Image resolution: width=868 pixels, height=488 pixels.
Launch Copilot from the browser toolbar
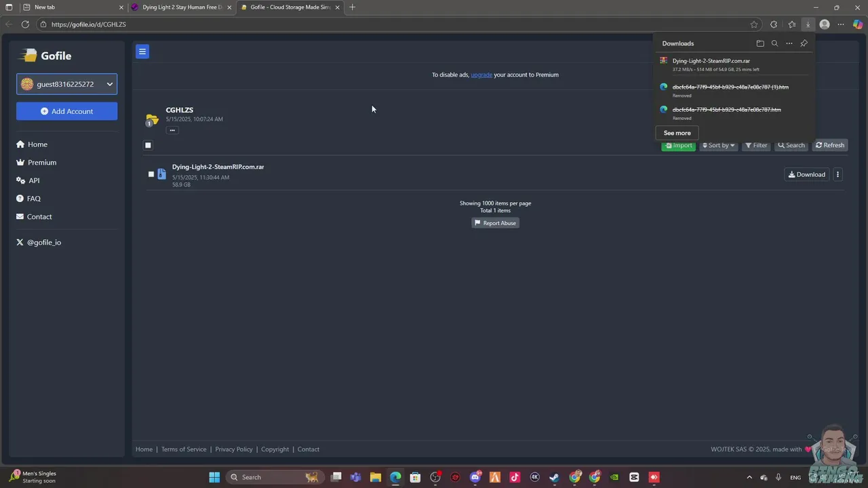858,24
